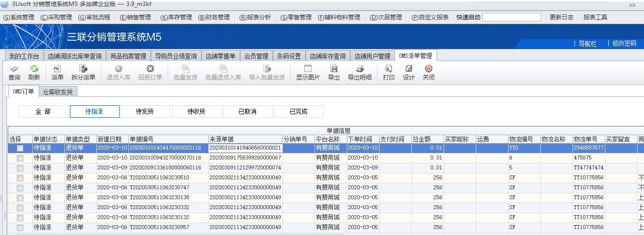Switch to the 我的工作台 tab

click(24, 56)
